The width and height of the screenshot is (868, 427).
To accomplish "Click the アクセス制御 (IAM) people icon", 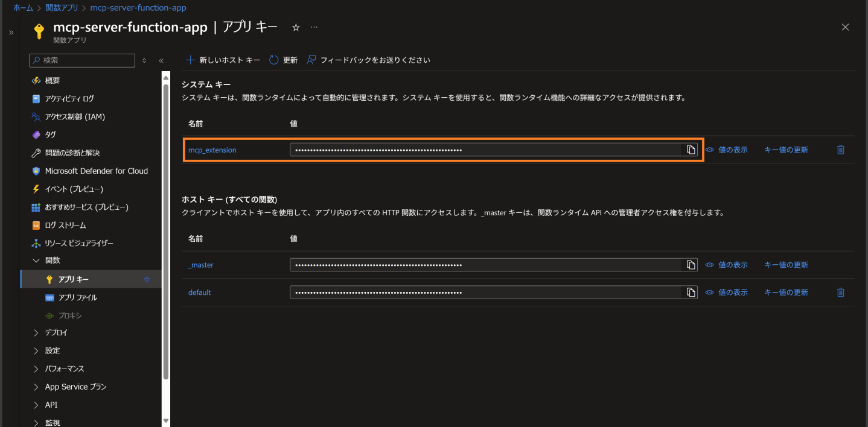I will point(36,116).
